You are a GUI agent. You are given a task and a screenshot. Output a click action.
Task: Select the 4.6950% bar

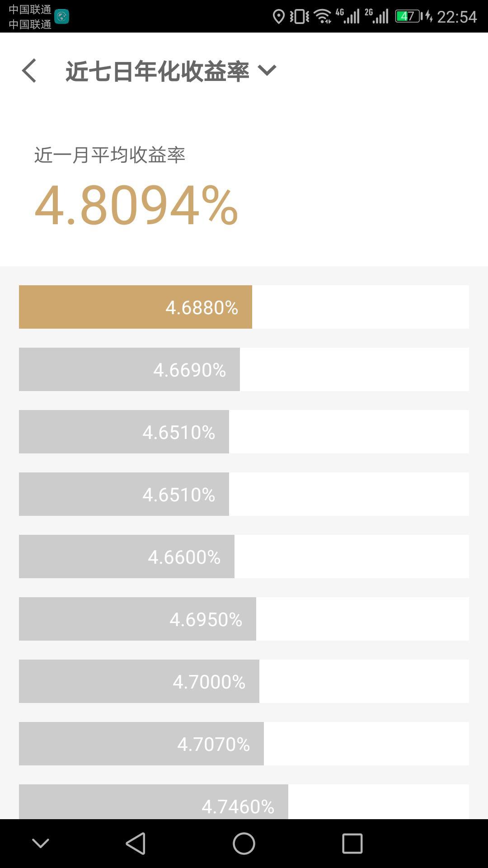coord(137,619)
